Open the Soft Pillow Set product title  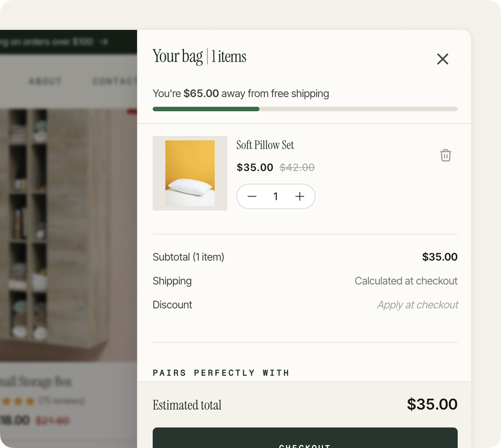[265, 145]
